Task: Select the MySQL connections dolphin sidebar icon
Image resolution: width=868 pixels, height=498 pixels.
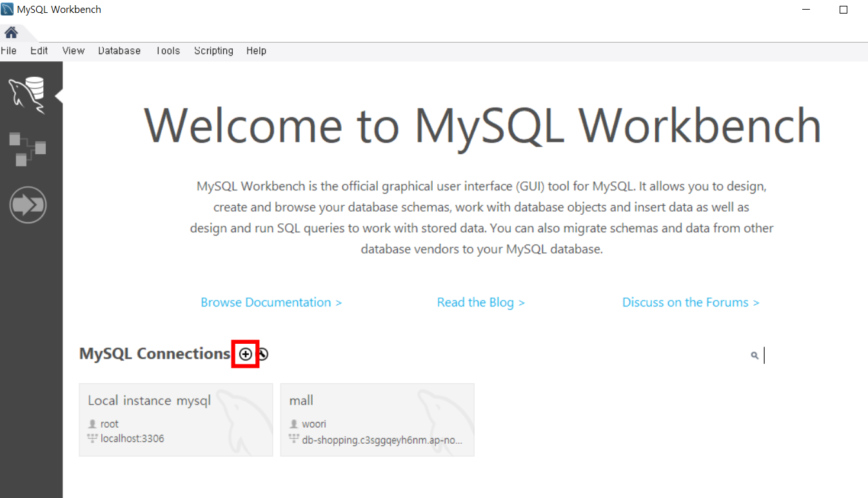Action: 27,95
